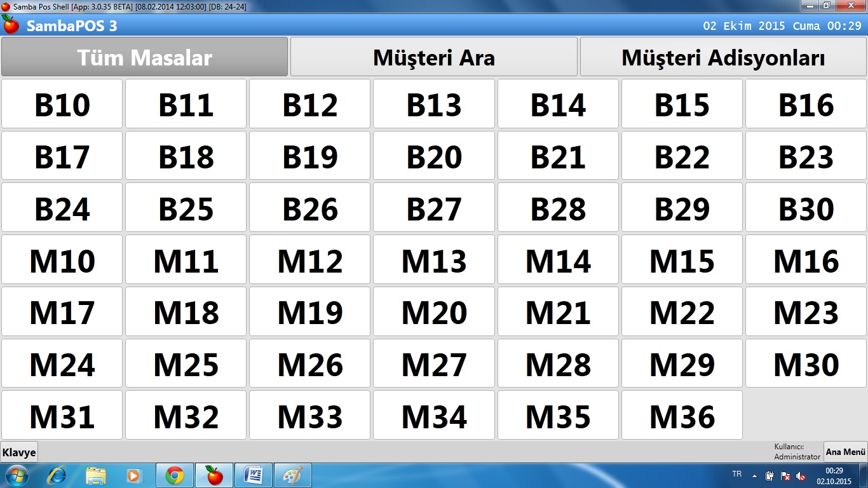Launch Windows Media Player from taskbar
The height and width of the screenshot is (488, 868).
[133, 475]
